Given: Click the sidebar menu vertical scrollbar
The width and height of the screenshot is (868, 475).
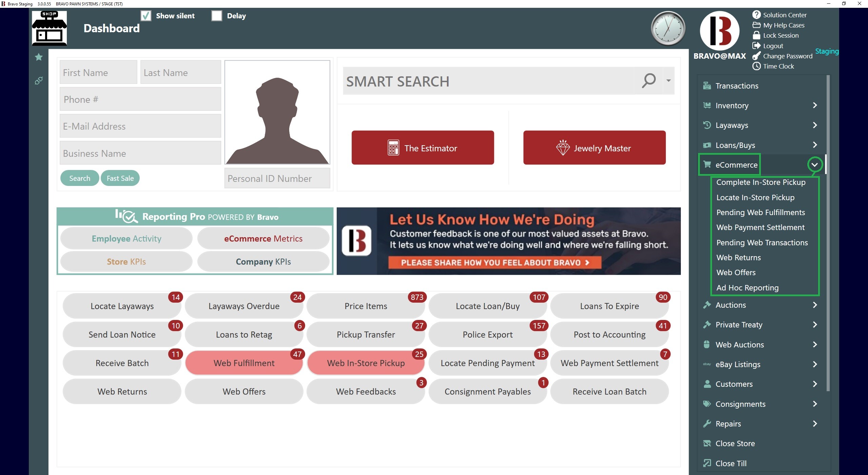Looking at the screenshot, I should tap(828, 233).
